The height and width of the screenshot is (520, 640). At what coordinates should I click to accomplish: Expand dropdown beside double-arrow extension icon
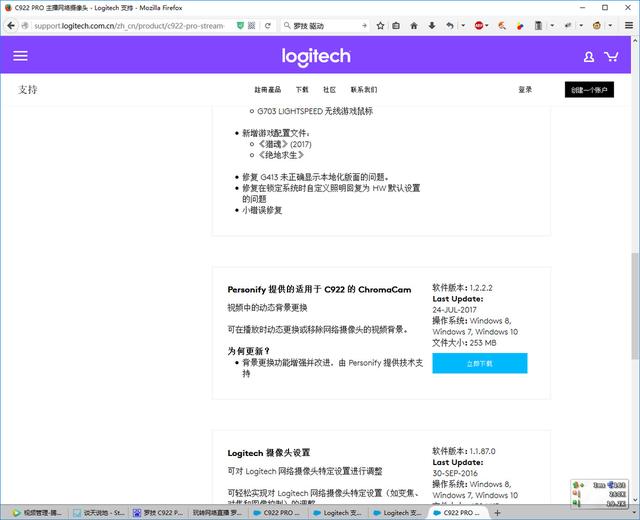(x=581, y=26)
